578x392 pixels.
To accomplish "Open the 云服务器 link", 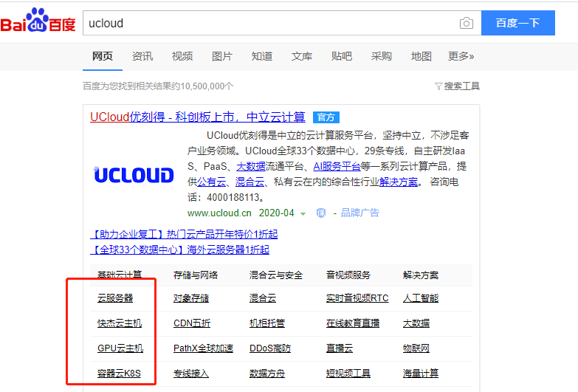I will [115, 298].
